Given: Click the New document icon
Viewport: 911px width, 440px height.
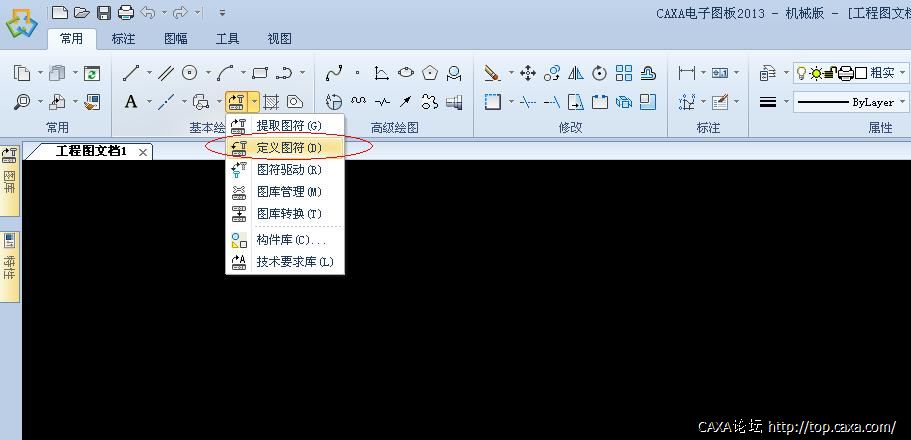Looking at the screenshot, I should (x=60, y=12).
